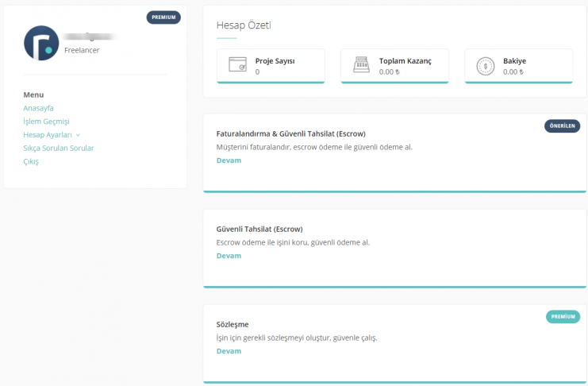Open Anasayfa from the menu
588x386 pixels.
click(x=38, y=108)
